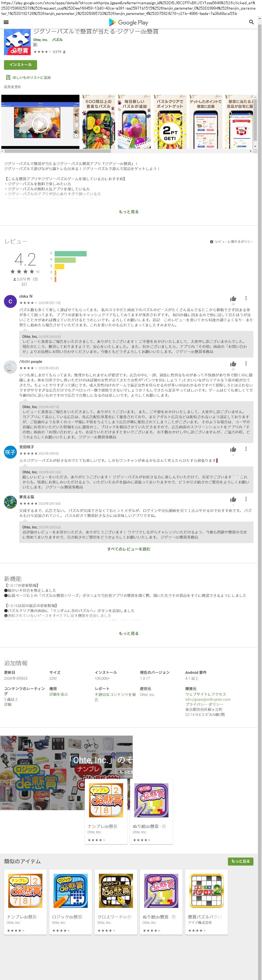Open プライバシー ポリシー link
This screenshot has height=980, width=262.
coord(204,704)
